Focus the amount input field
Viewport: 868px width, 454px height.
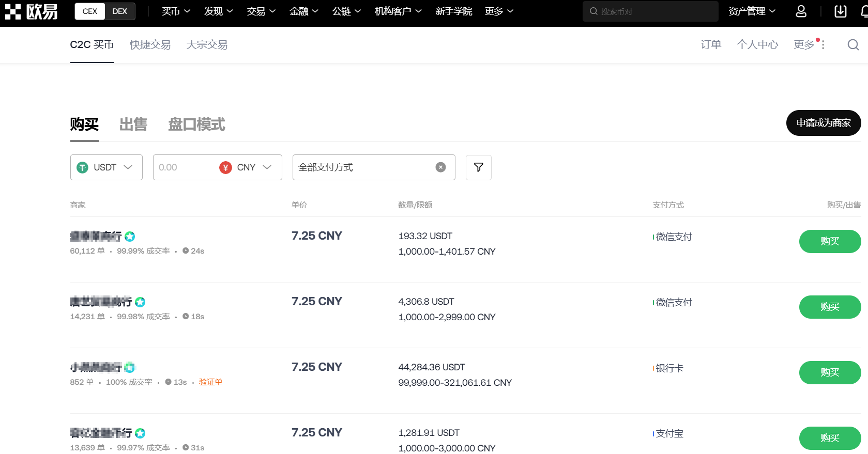184,167
